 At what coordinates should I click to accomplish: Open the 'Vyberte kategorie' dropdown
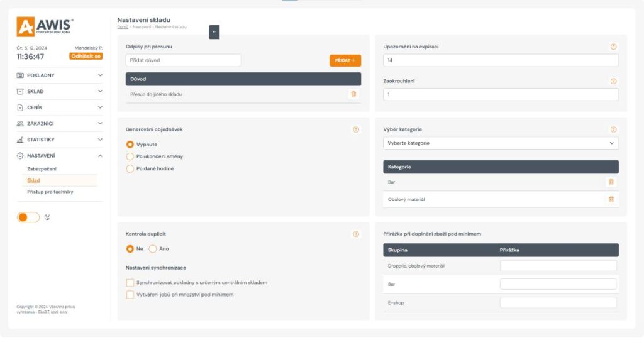tap(501, 143)
